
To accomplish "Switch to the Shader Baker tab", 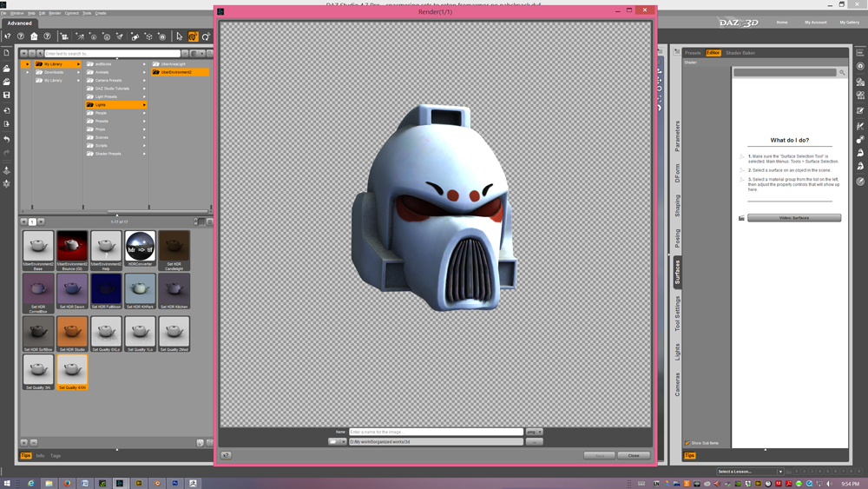I will point(740,53).
